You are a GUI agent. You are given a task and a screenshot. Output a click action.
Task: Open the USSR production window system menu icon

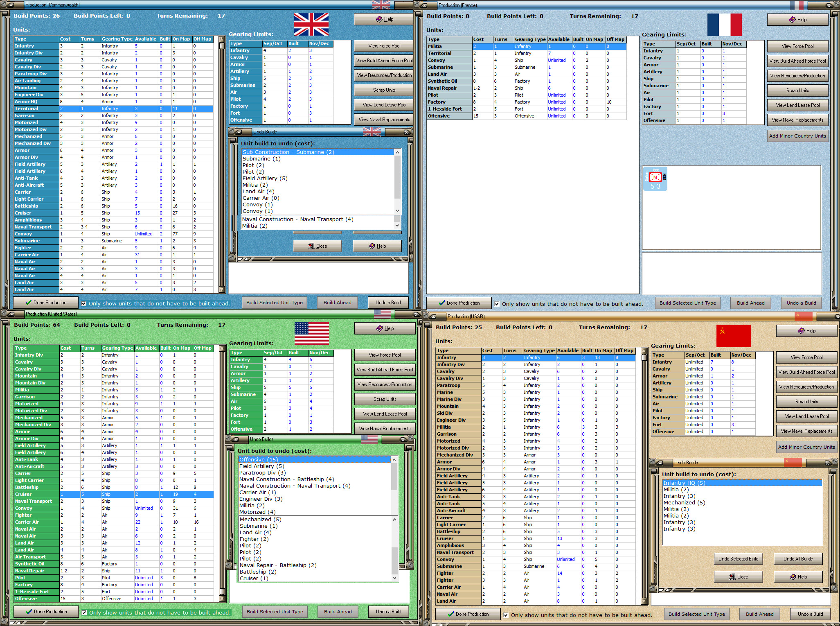point(432,316)
